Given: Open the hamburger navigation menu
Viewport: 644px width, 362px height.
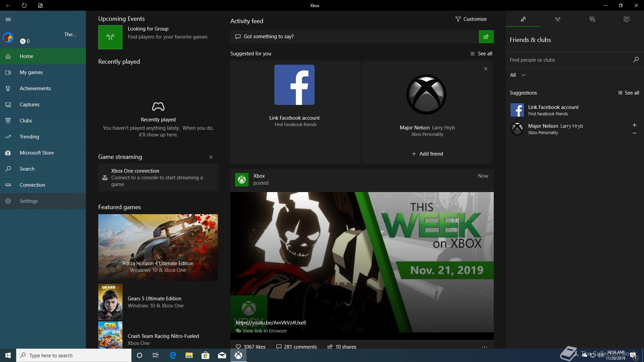Looking at the screenshot, I should click(8, 19).
